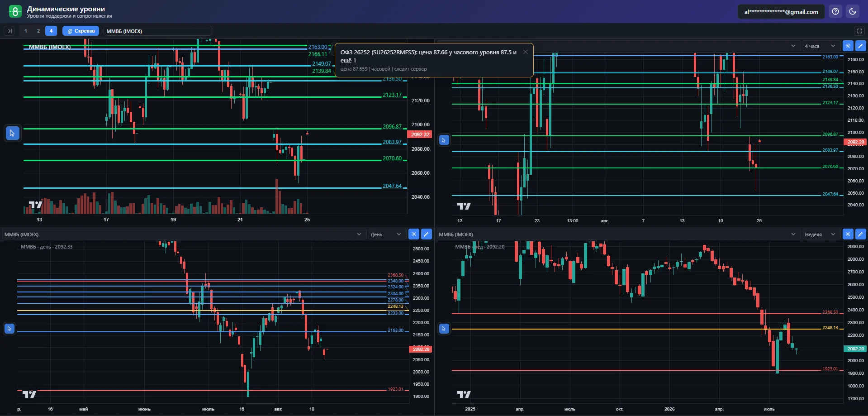868x416 pixels.
Task: Open the Неделя timeframe dropdown
Action: point(820,234)
